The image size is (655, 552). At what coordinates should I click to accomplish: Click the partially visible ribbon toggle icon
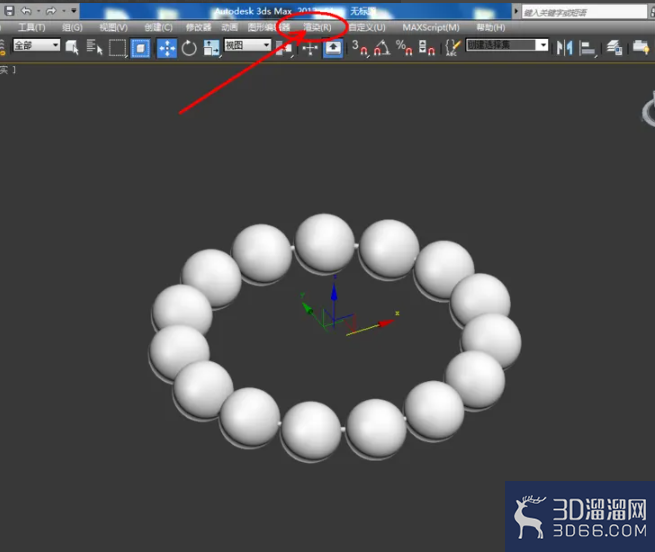point(641,47)
